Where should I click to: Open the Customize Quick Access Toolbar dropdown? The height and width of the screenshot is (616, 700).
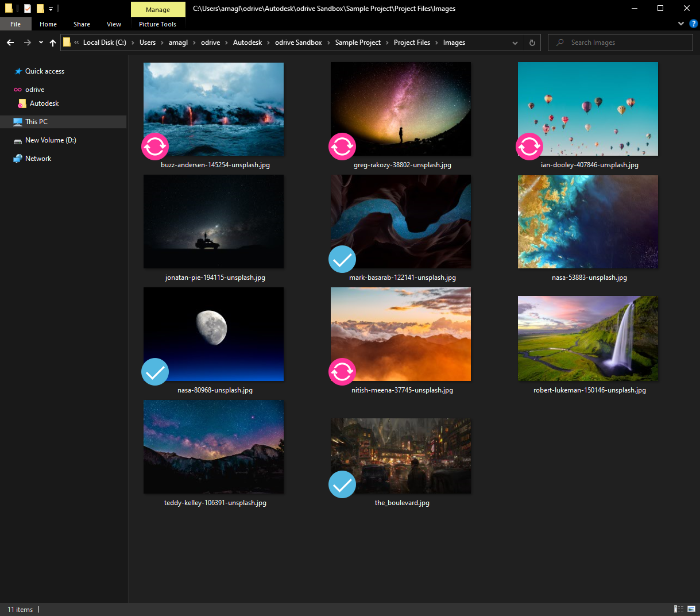point(51,9)
